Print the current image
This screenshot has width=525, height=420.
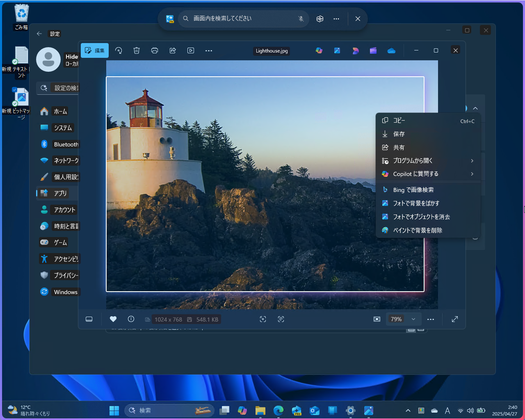tap(155, 50)
